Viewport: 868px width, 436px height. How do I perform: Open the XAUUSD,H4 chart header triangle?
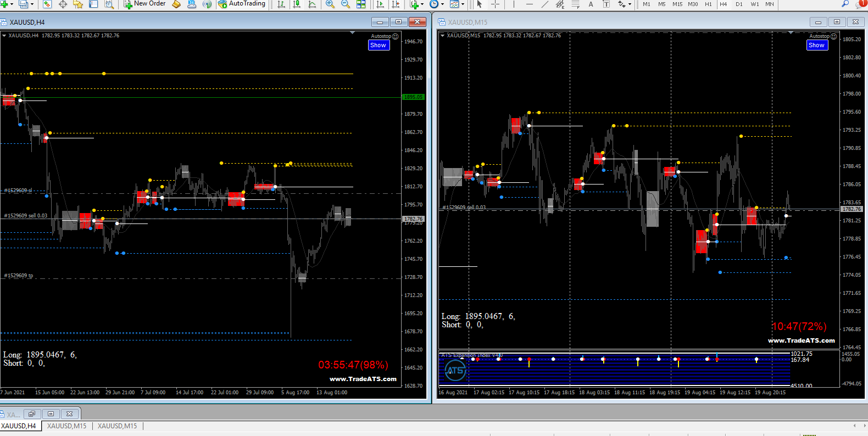tap(4, 35)
